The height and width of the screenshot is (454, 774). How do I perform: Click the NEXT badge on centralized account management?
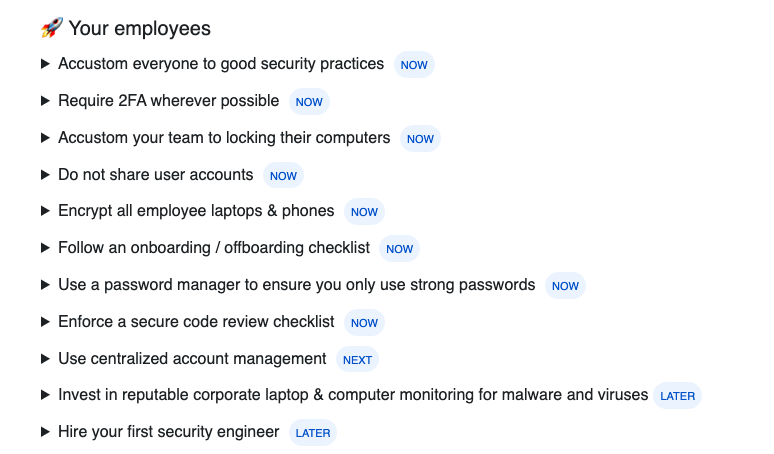357,360
